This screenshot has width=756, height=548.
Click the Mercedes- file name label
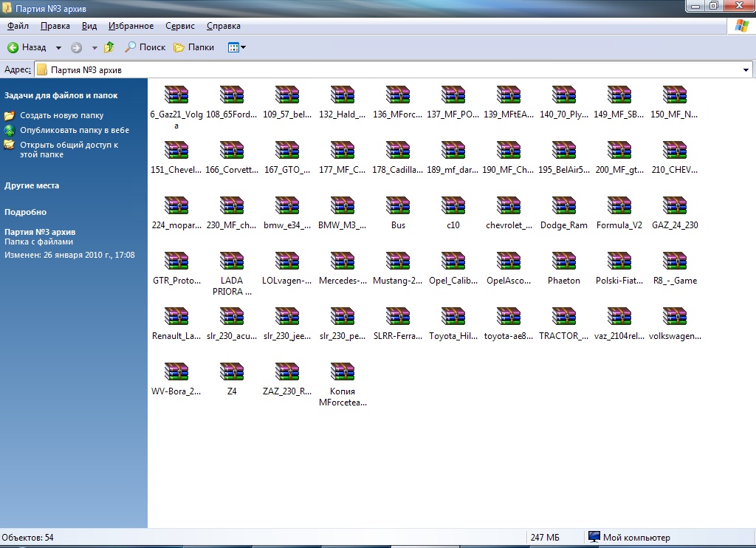click(x=343, y=281)
